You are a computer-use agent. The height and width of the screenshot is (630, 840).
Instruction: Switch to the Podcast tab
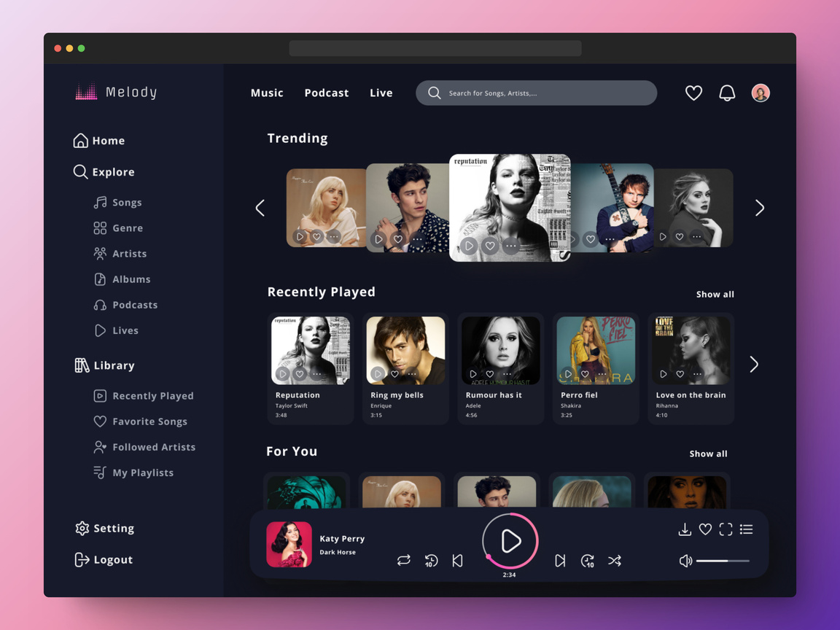point(327,93)
